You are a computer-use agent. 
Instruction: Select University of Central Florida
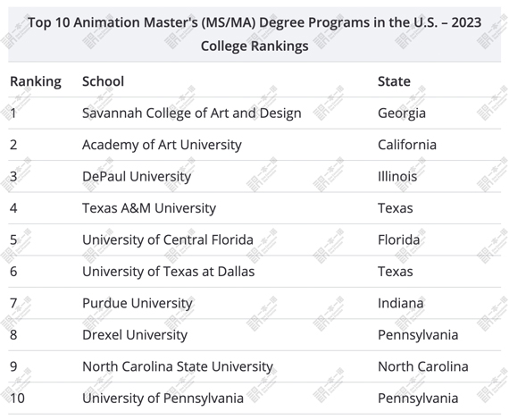(168, 239)
